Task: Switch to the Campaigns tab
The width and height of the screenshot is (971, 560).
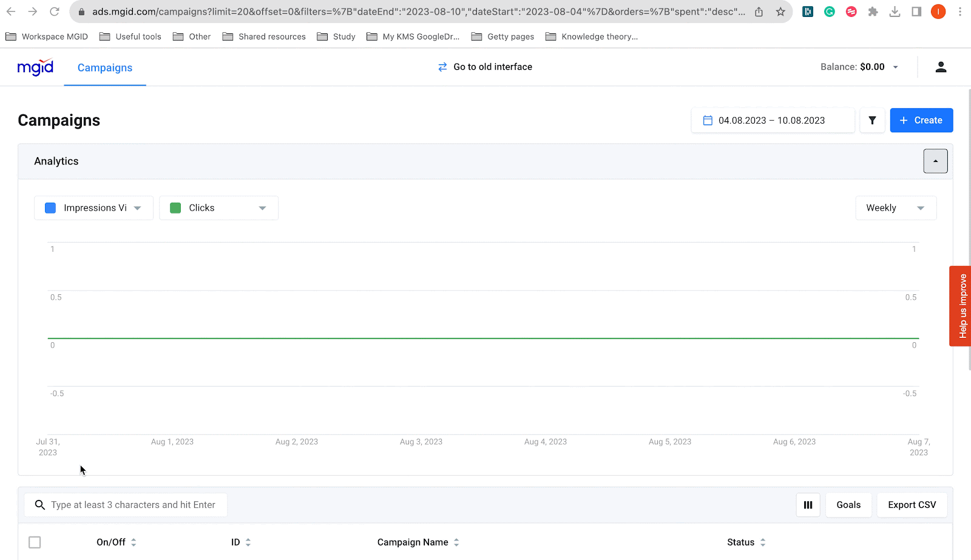Action: click(104, 67)
